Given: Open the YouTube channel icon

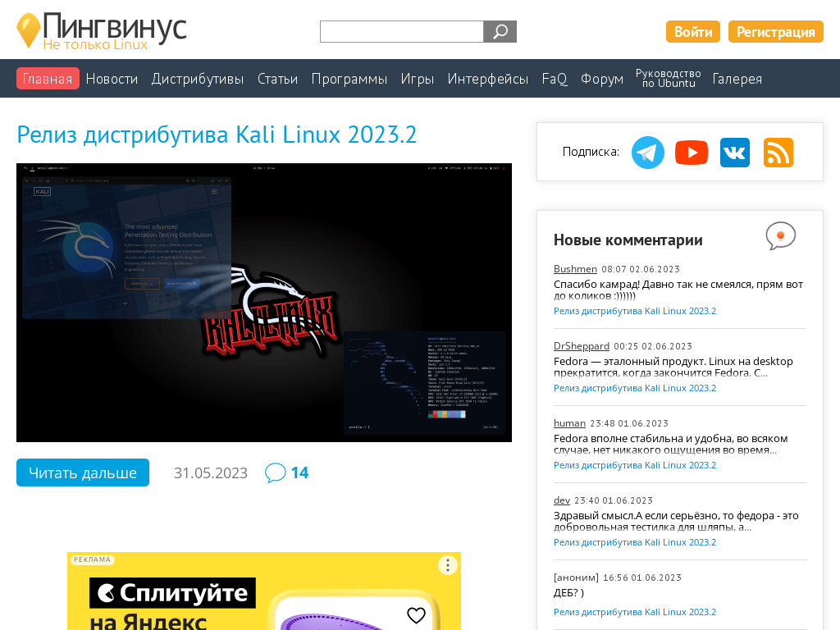Looking at the screenshot, I should pos(691,153).
